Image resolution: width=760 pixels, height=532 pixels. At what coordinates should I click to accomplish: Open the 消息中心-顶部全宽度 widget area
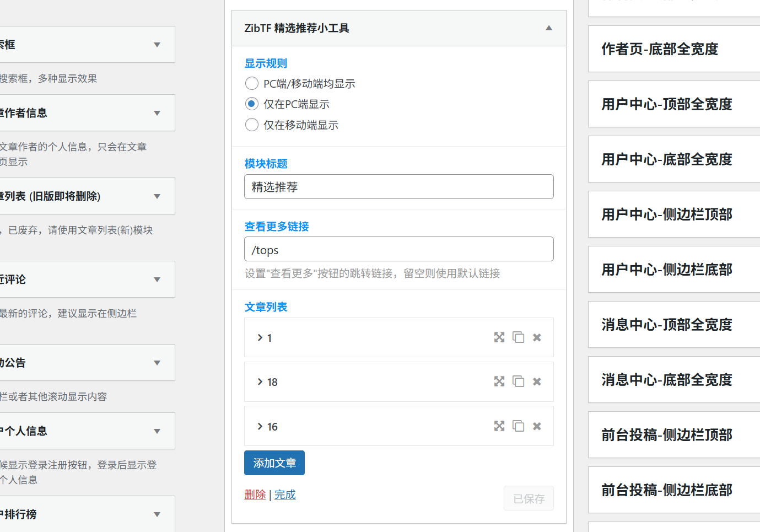pyautogui.click(x=673, y=325)
